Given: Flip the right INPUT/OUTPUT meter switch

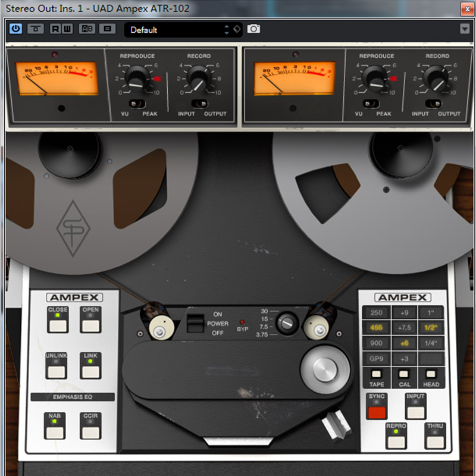Looking at the screenshot, I should tap(433, 104).
